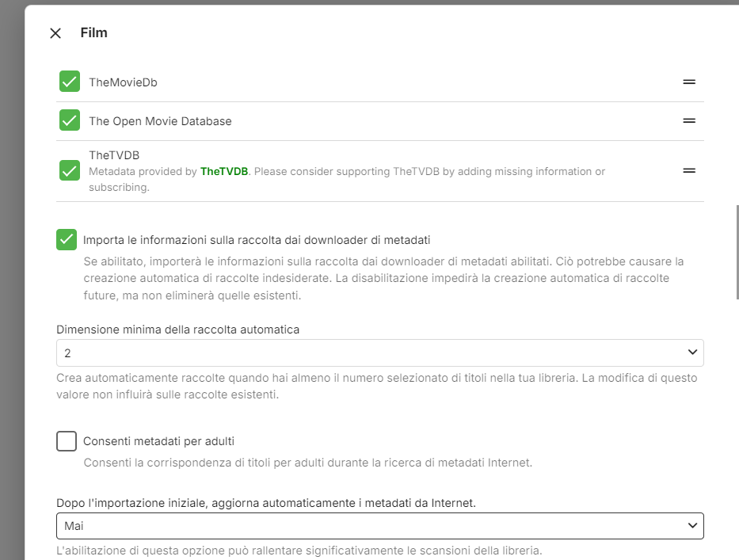Uncheck the TheTVDB metadata downloader
The height and width of the screenshot is (560, 739).
[70, 171]
